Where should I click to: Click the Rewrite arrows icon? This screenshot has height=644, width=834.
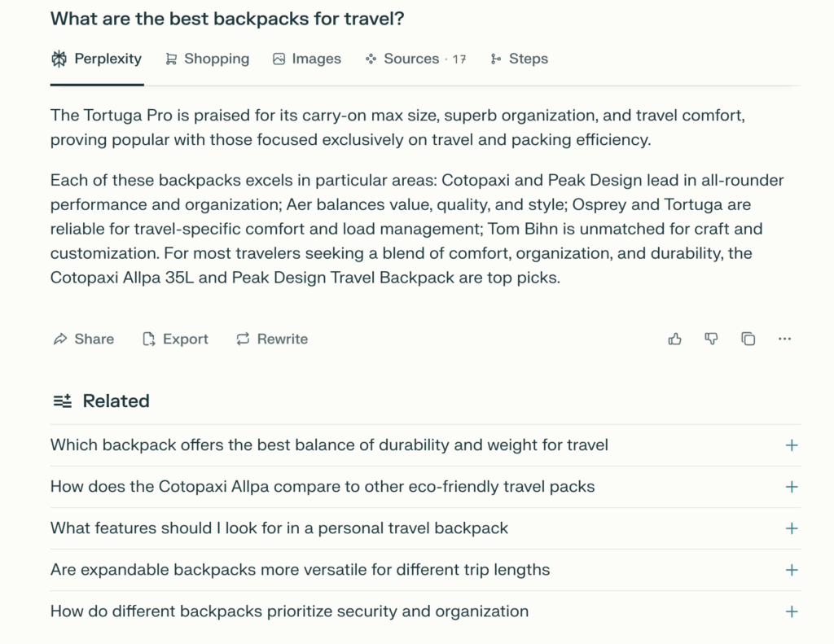click(243, 339)
